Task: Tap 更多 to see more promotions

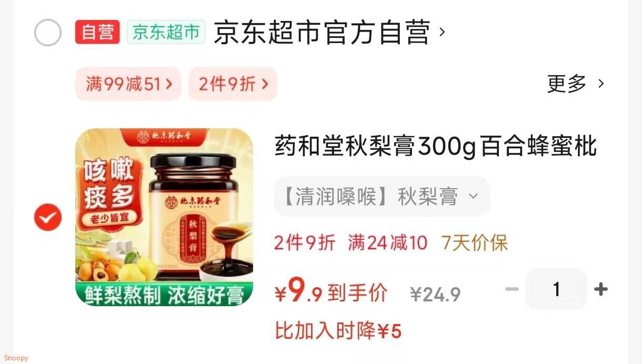Action: coord(566,84)
